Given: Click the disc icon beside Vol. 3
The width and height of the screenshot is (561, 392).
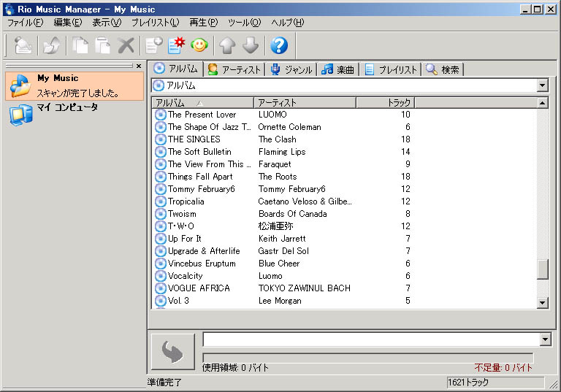Looking at the screenshot, I should tap(161, 301).
